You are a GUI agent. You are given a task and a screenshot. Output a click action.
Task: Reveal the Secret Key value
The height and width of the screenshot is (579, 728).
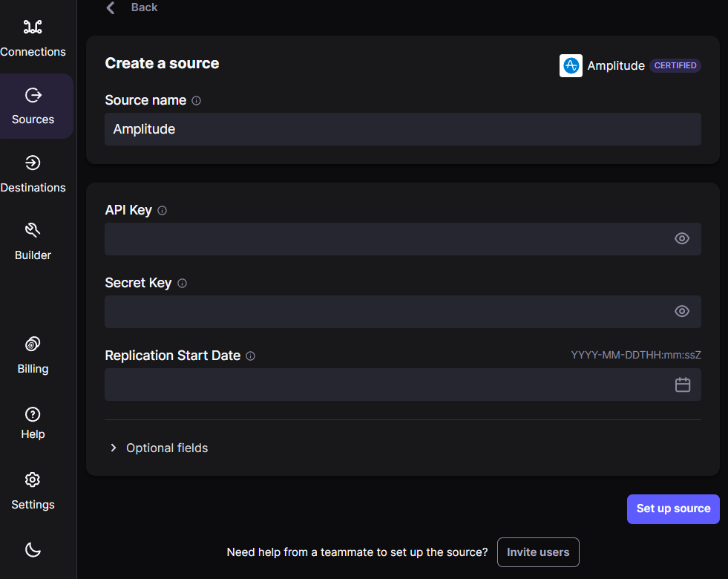[x=681, y=311]
